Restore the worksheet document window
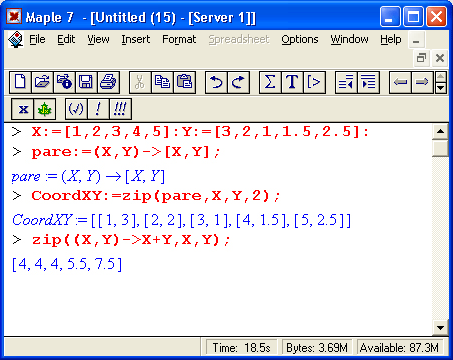453x360 pixels. pos(421,58)
